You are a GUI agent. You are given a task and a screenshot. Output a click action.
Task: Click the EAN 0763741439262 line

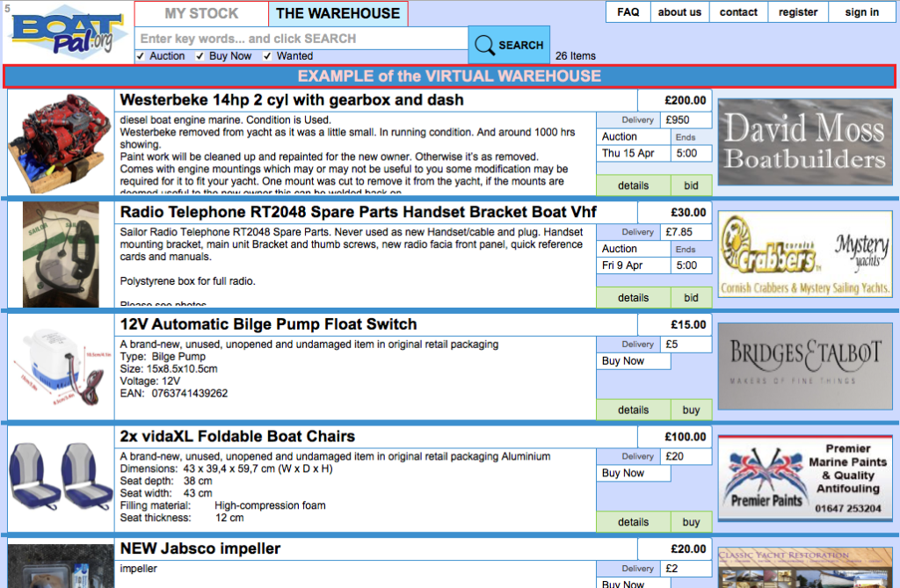pyautogui.click(x=174, y=394)
